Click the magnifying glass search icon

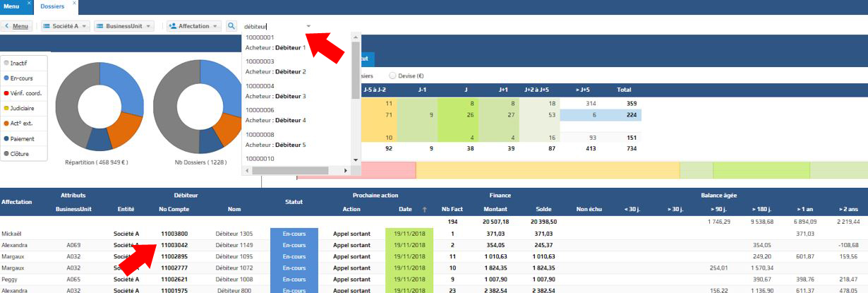231,26
